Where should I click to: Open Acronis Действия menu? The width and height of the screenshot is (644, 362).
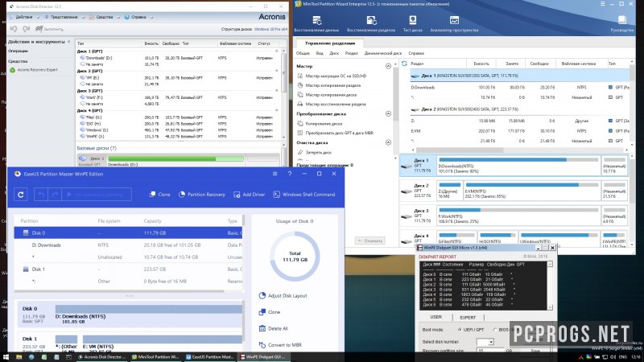(x=24, y=17)
